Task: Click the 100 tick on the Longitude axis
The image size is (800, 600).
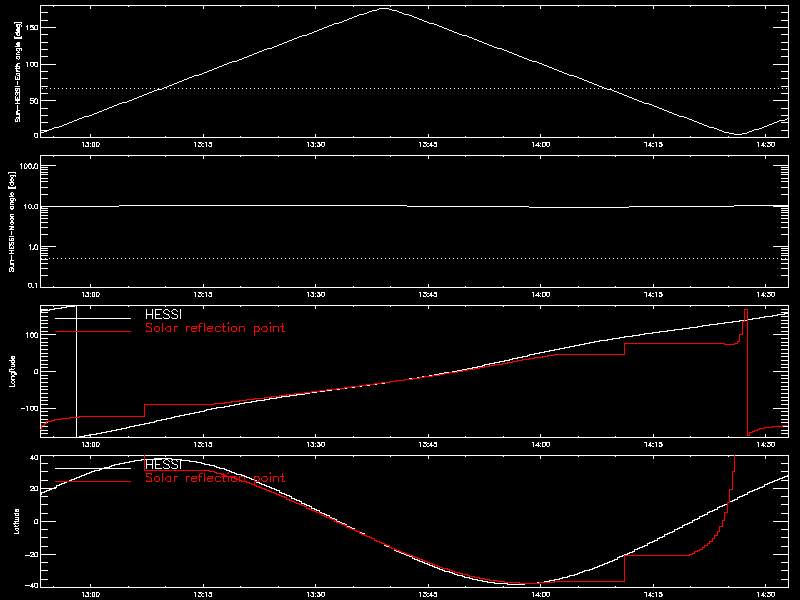Action: coord(32,335)
